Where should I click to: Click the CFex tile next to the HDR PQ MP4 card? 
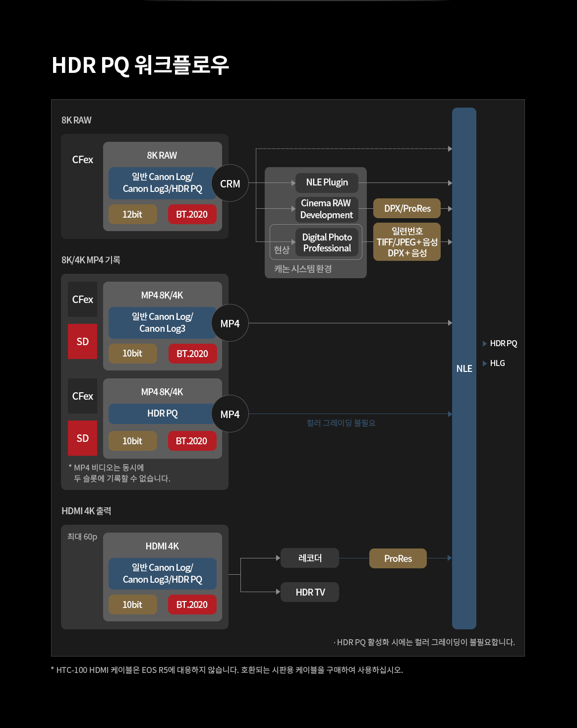tap(83, 396)
